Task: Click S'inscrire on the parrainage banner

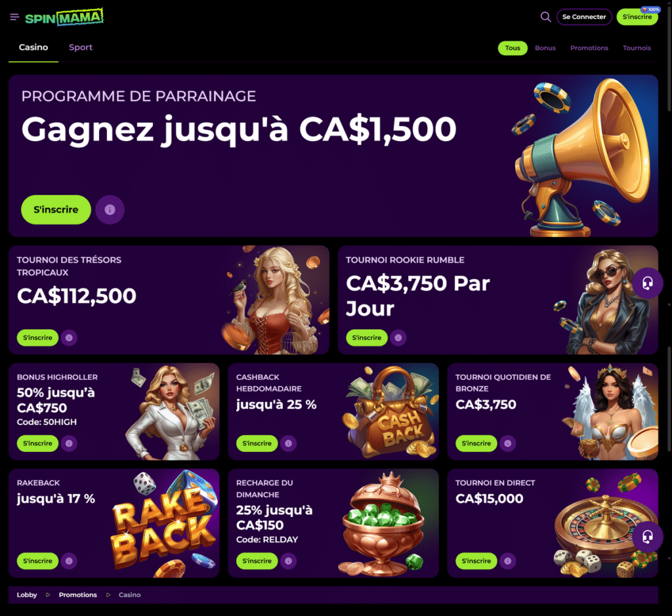Action: click(x=56, y=209)
